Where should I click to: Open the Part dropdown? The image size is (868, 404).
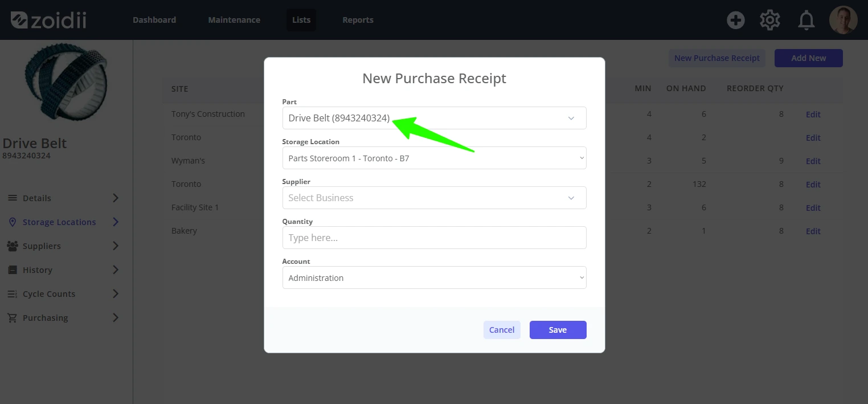point(434,118)
